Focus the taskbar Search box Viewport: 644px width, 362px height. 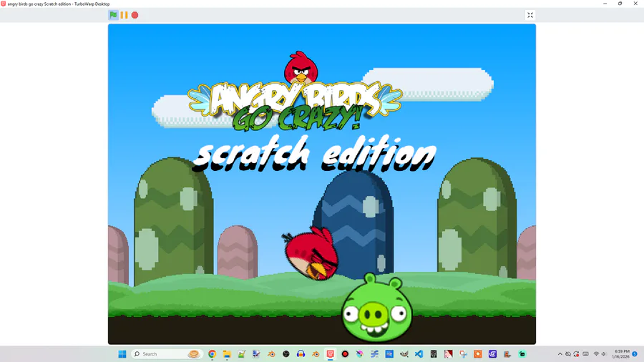coord(166,354)
